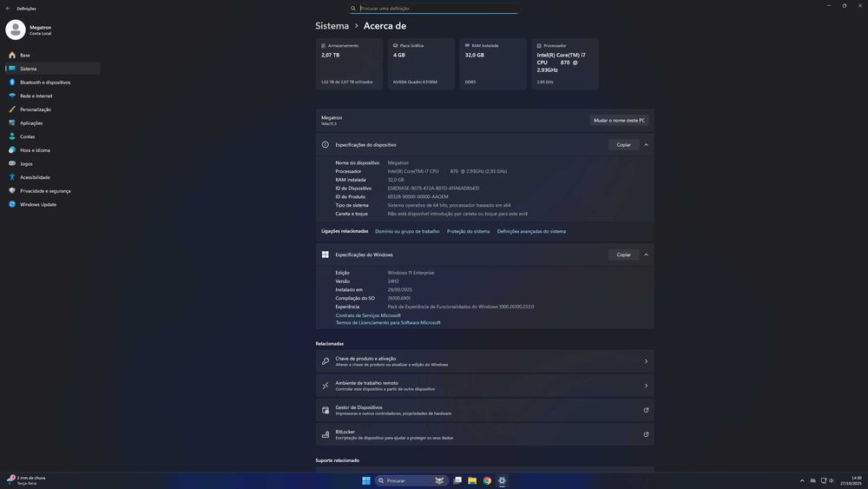Click the key icon for product activation
Viewport: 868px width, 489px height.
click(325, 361)
